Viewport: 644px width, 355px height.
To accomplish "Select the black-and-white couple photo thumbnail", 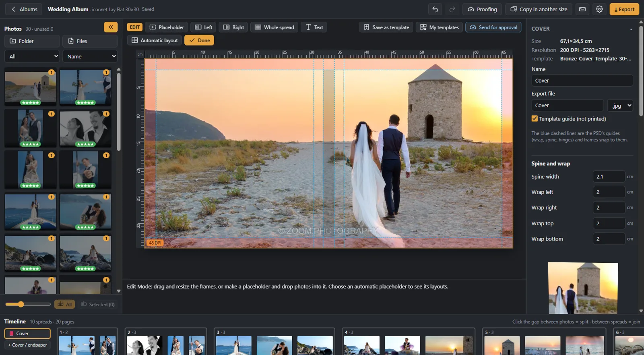I will tap(85, 129).
